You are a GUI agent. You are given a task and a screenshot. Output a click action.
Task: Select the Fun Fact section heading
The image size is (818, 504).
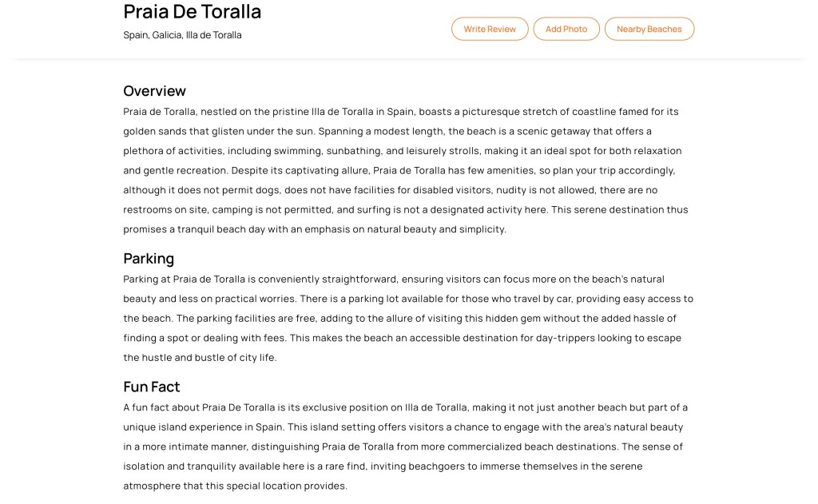point(152,387)
